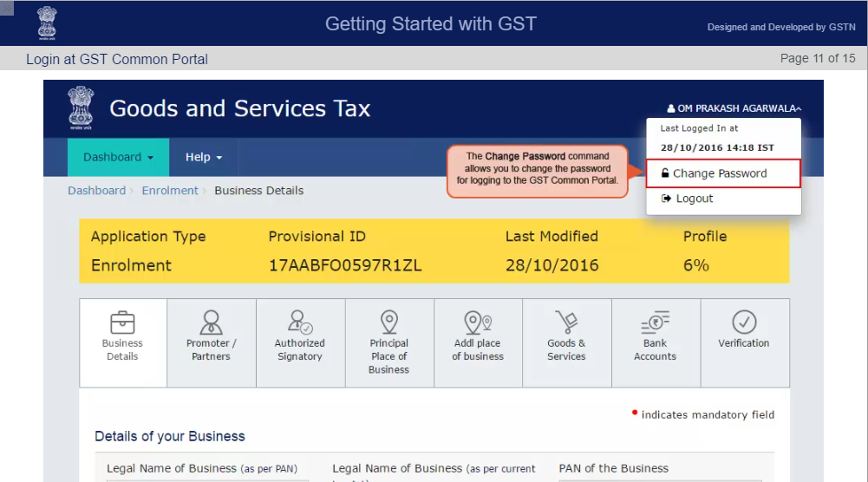
Task: Click the Details of your Business heading
Action: 169,436
